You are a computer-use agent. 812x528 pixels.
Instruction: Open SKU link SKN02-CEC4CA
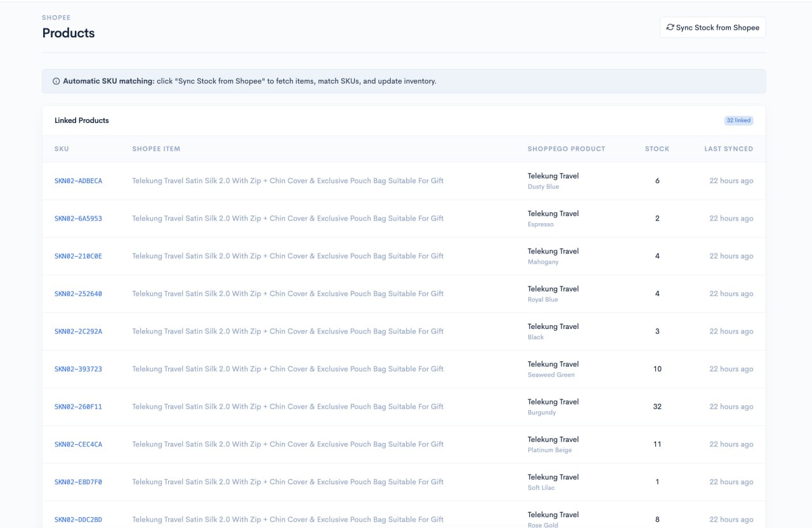pos(78,444)
